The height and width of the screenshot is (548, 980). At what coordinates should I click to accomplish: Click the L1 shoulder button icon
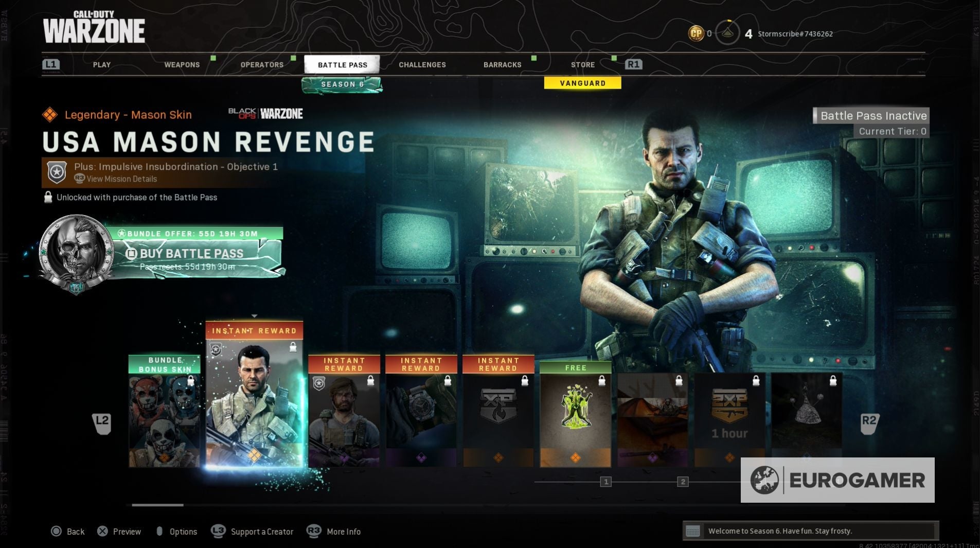coord(51,64)
